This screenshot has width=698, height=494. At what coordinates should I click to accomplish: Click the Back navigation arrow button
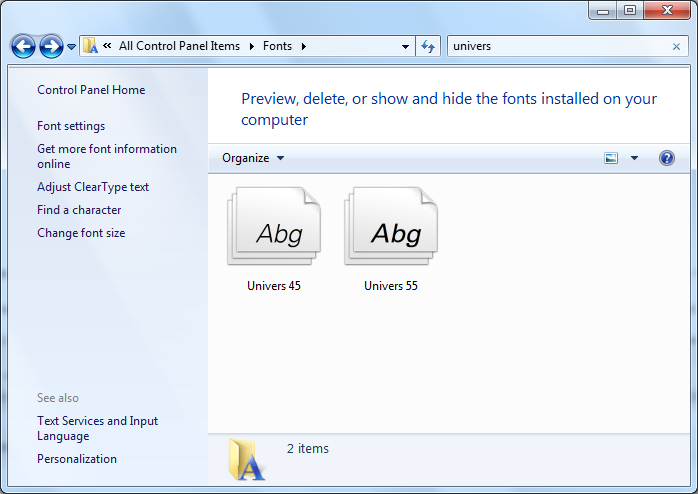point(23,46)
